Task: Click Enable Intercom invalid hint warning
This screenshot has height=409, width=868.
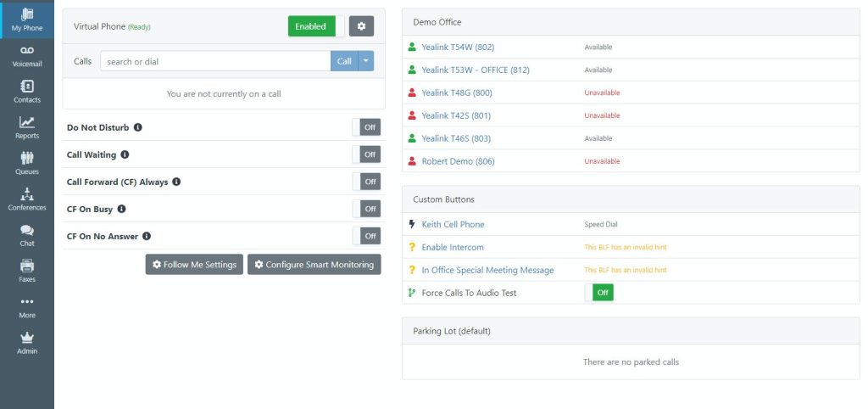Action: coord(626,247)
